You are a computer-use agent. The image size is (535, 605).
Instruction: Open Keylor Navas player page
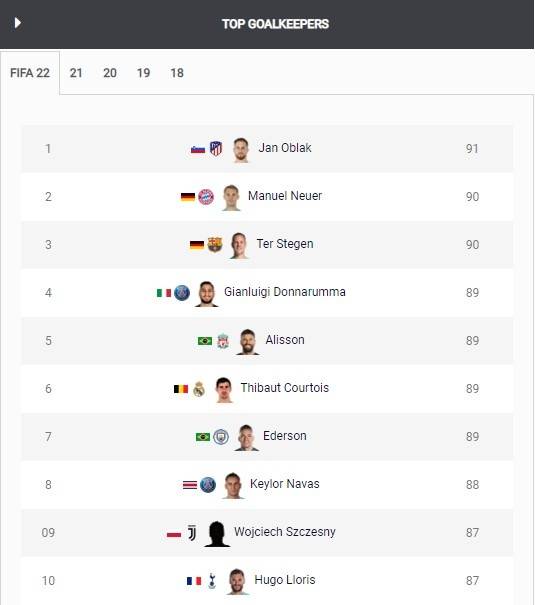285,484
